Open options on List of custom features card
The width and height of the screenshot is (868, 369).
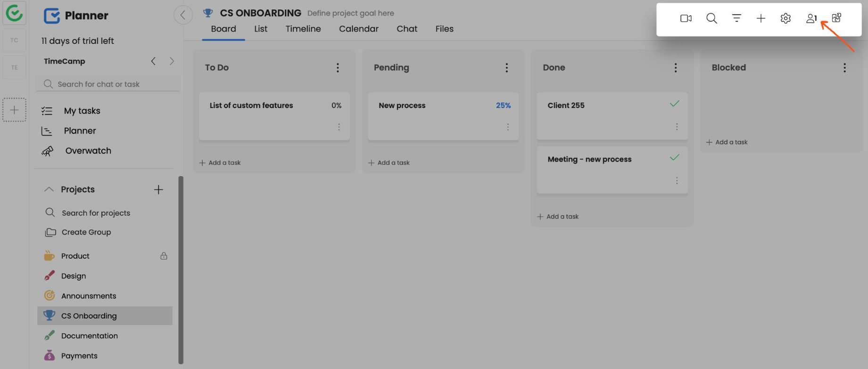point(339,127)
